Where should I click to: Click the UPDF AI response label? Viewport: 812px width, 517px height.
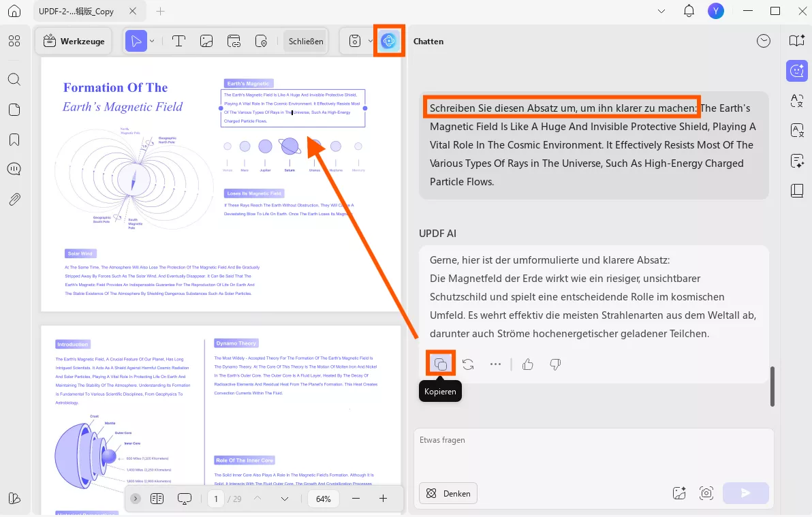[437, 233]
